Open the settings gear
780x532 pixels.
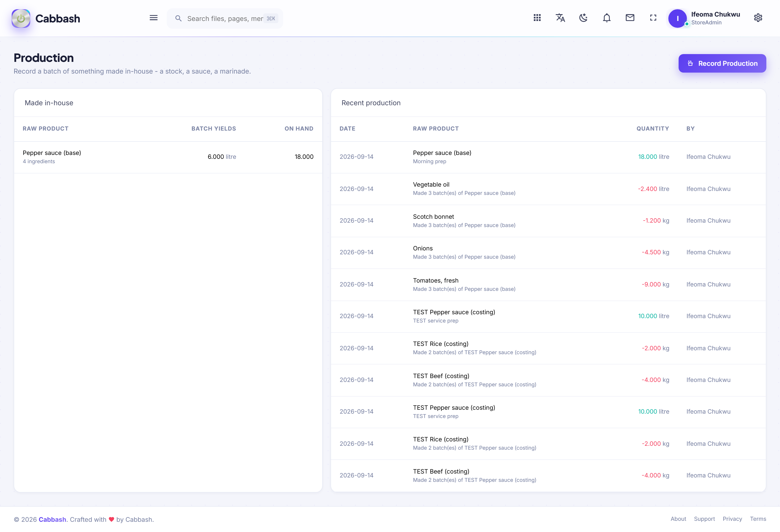point(758,18)
